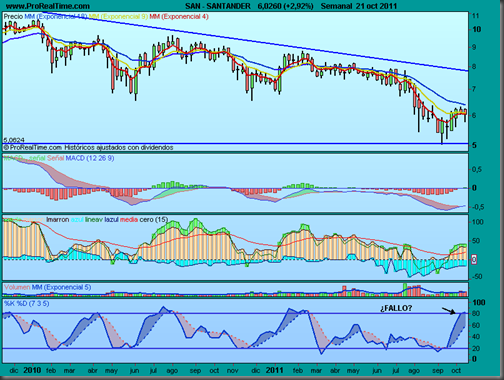Click the MACD axis value 0,5
The height and width of the screenshot is (380, 504).
476,170
